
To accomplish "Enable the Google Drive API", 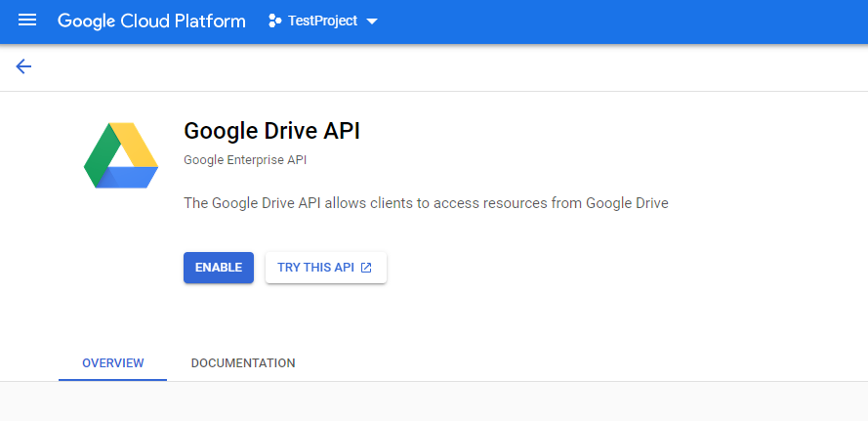I will 219,268.
